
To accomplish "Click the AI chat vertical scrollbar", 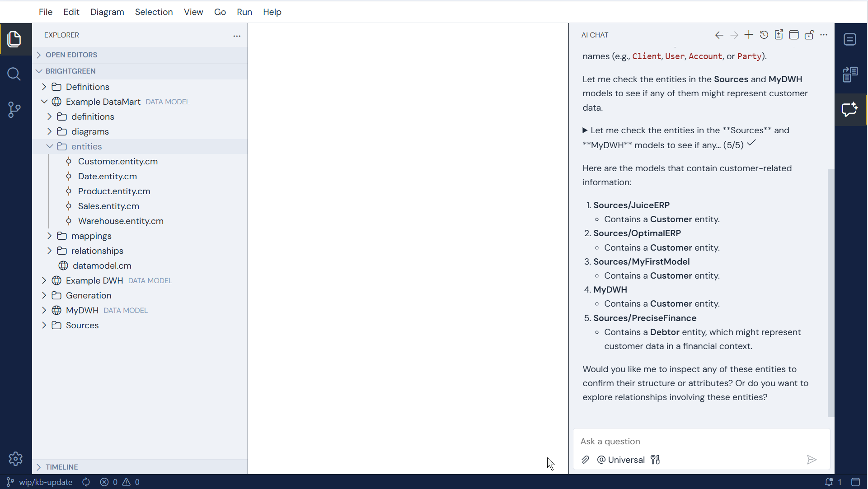I will click(830, 293).
